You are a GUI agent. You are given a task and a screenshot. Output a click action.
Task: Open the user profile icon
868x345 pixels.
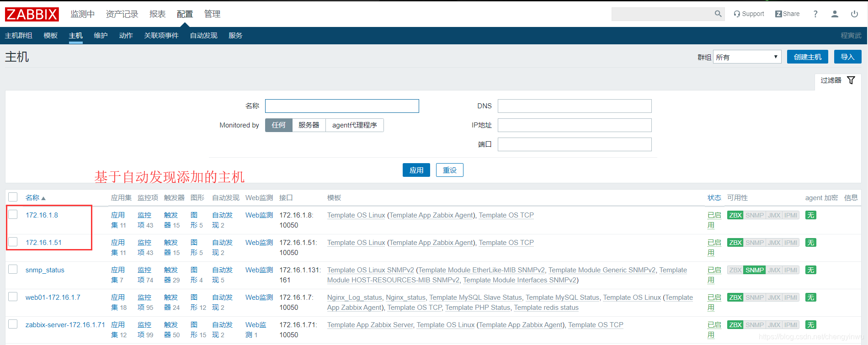pos(835,14)
